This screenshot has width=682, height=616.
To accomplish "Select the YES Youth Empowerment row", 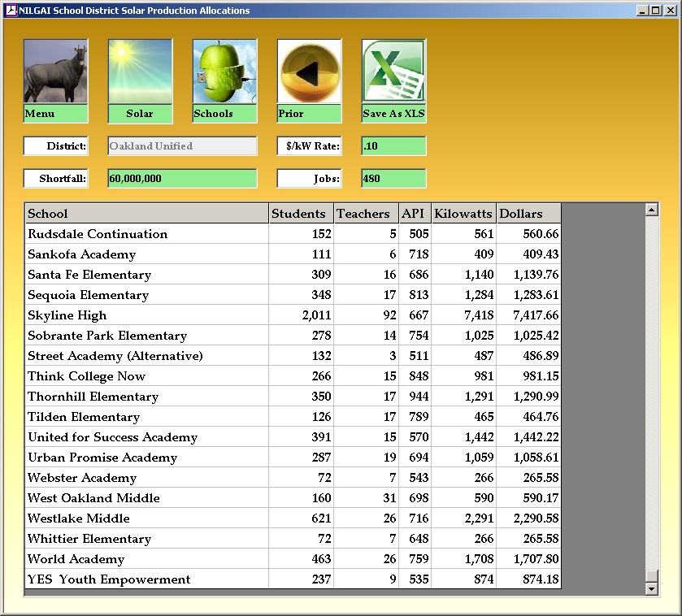I will click(293, 579).
